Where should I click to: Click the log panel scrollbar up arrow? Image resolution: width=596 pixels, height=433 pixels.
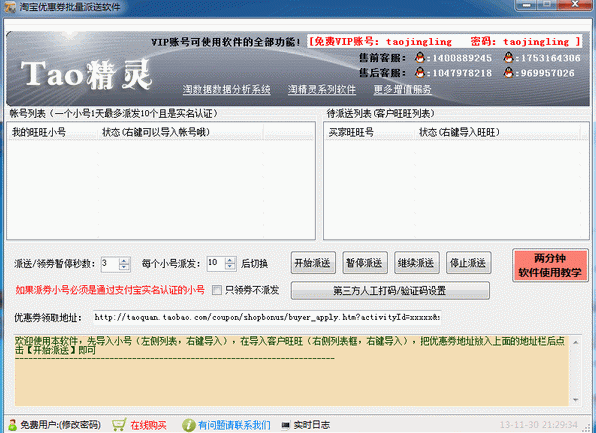[x=575, y=343]
